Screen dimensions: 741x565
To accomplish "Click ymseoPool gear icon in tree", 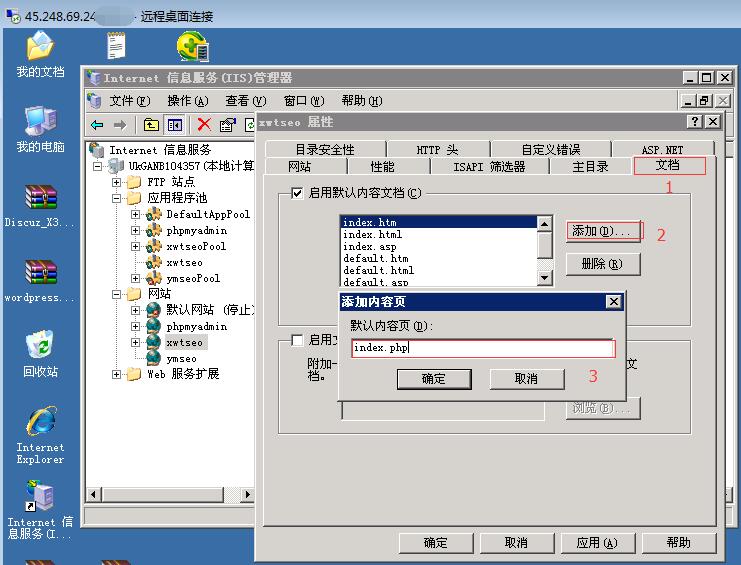I will (x=154, y=278).
